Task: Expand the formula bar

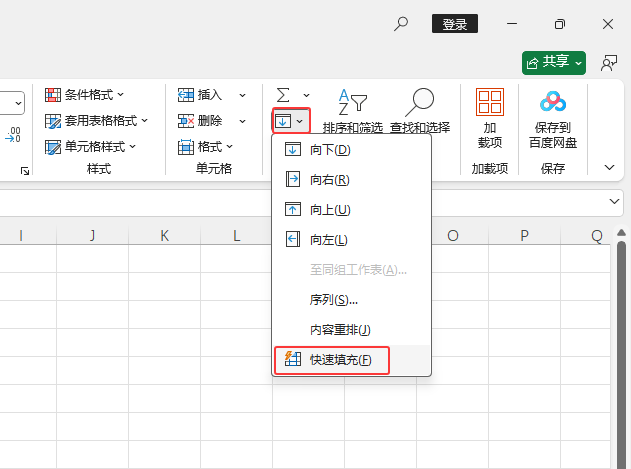Action: [x=615, y=201]
